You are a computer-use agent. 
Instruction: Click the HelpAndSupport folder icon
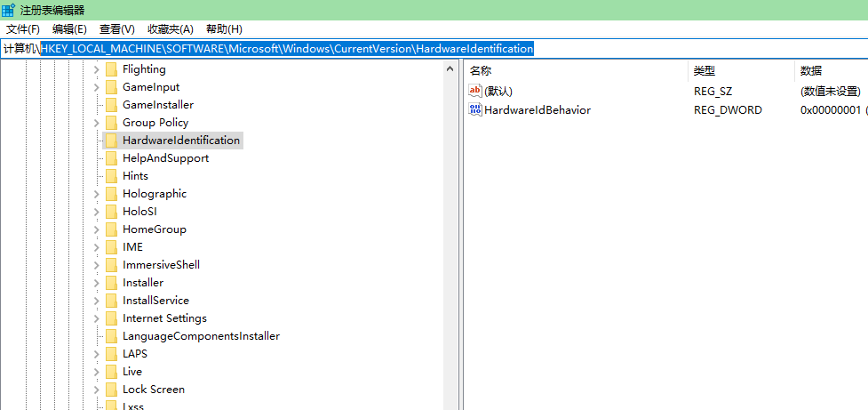111,158
